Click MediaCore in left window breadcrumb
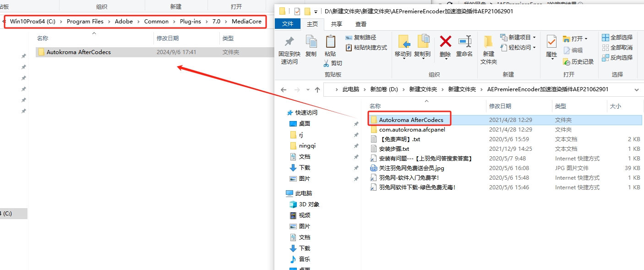Image resolution: width=644 pixels, height=270 pixels. (x=246, y=22)
